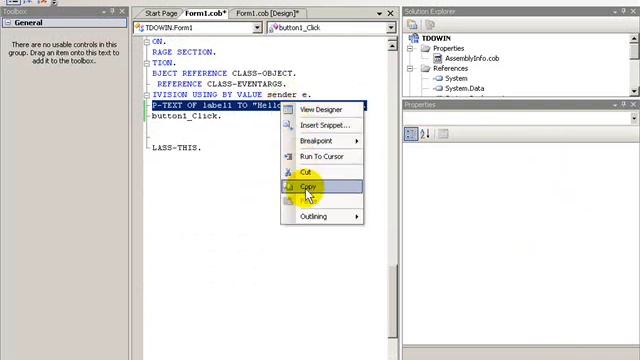This screenshot has height=360, width=640.
Task: Click the Run To Cursor menu icon
Action: (288, 156)
